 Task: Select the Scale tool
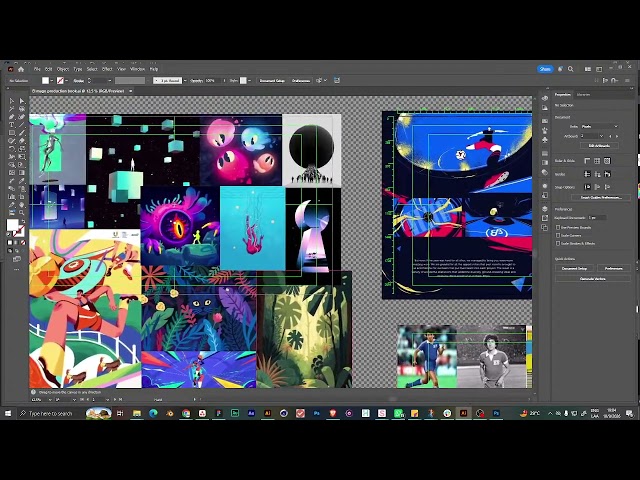click(22, 149)
